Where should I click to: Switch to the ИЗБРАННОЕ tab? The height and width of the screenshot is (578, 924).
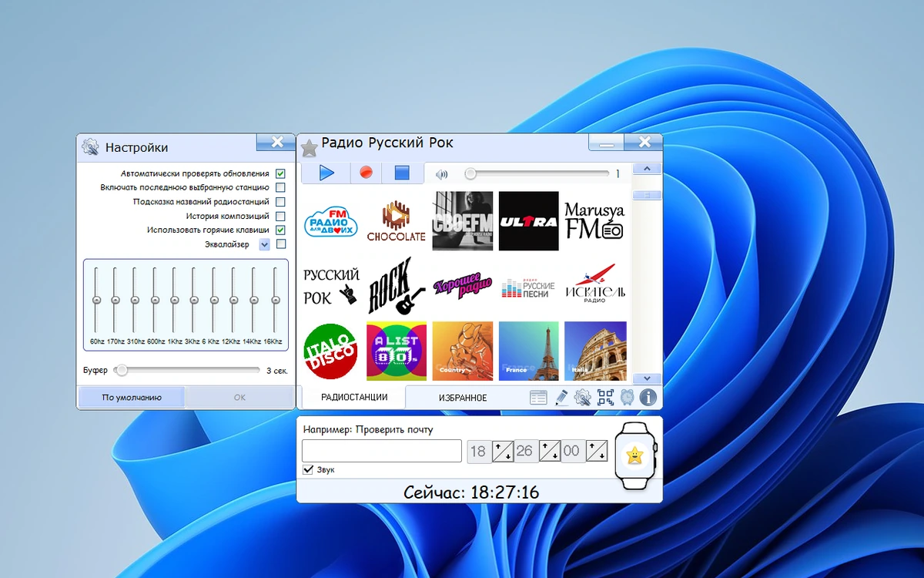[463, 398]
